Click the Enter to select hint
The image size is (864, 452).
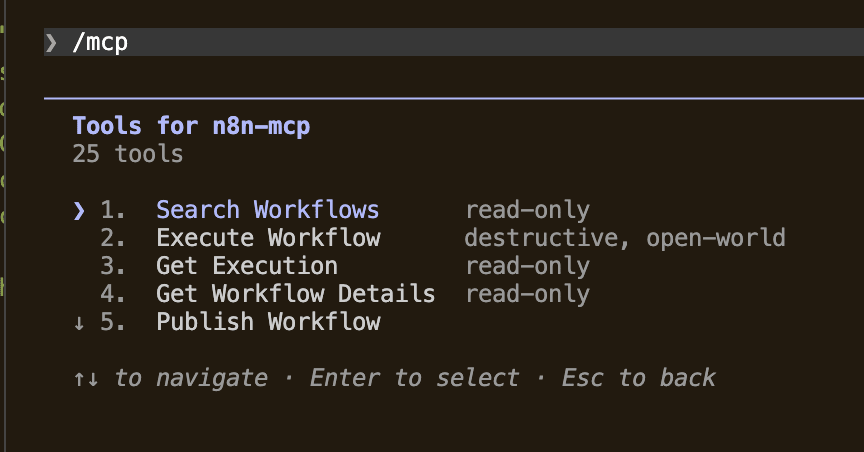[x=414, y=378]
